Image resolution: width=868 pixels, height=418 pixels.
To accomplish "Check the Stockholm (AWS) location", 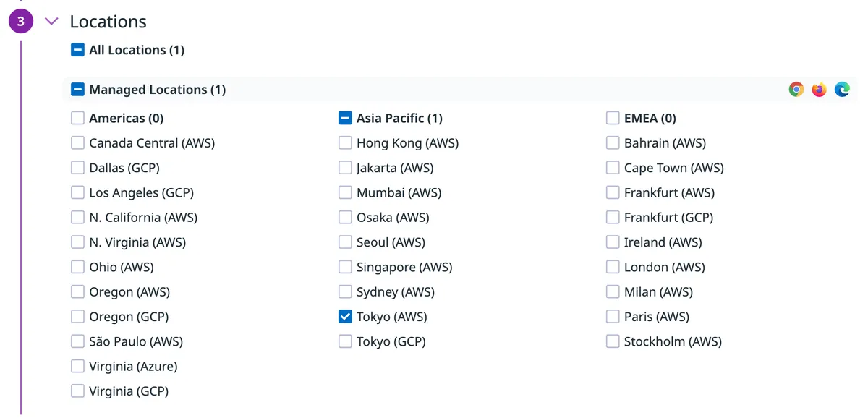I will pyautogui.click(x=613, y=341).
